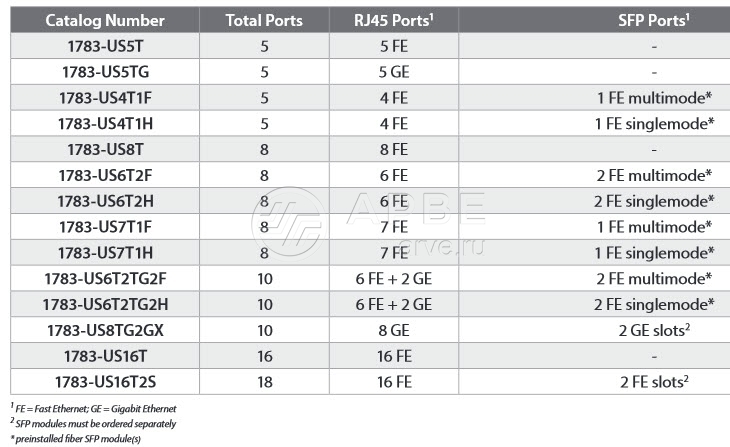Select the Total Ports column header
Image resolution: width=730 pixels, height=447 pixels.
tap(265, 20)
